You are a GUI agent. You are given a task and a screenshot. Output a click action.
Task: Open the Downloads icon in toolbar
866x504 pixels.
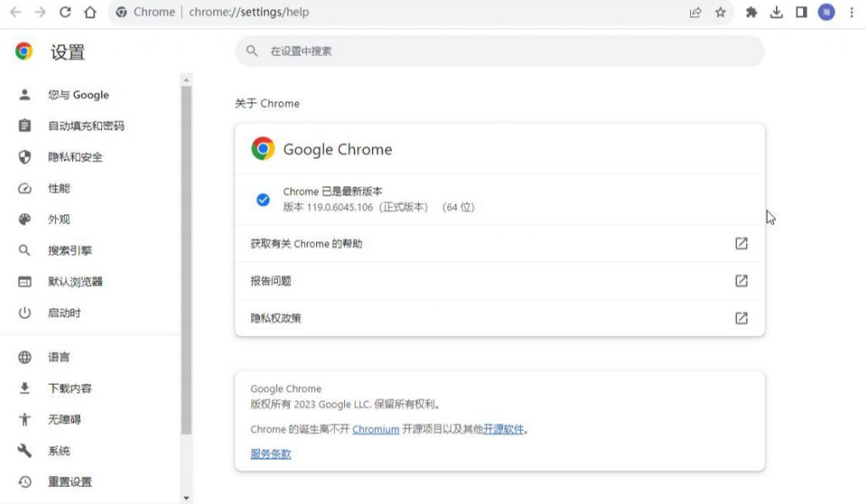[776, 13]
